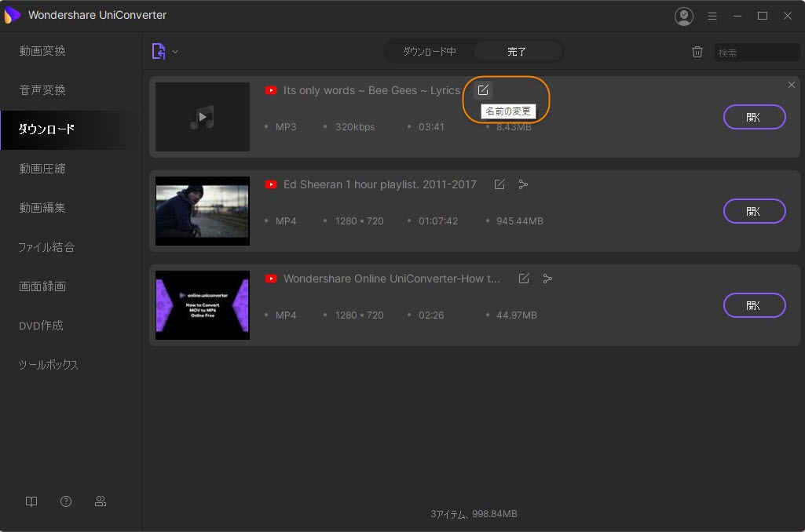
Task: Click rename icon for Bee Gees track
Action: [x=482, y=90]
